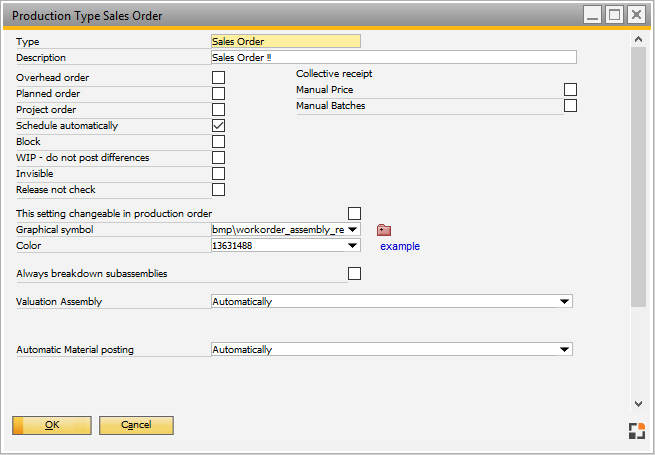This screenshot has height=455, width=655.
Task: Maximize the Production Type window
Action: pyautogui.click(x=615, y=15)
